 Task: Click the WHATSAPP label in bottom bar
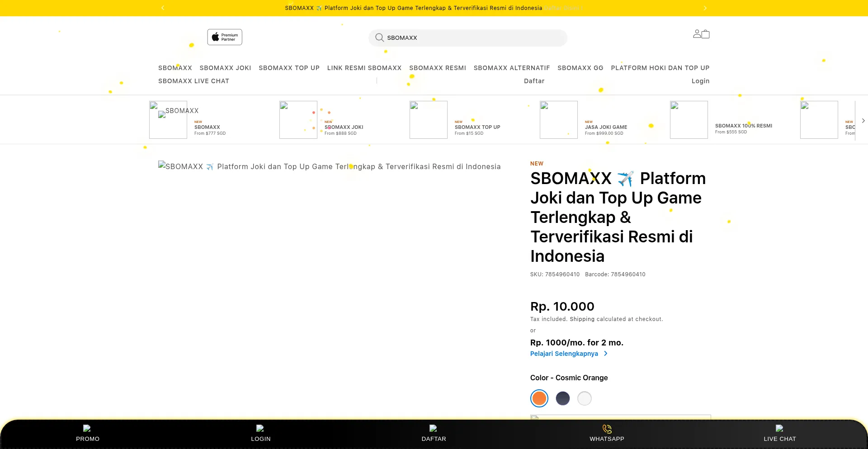click(x=607, y=439)
